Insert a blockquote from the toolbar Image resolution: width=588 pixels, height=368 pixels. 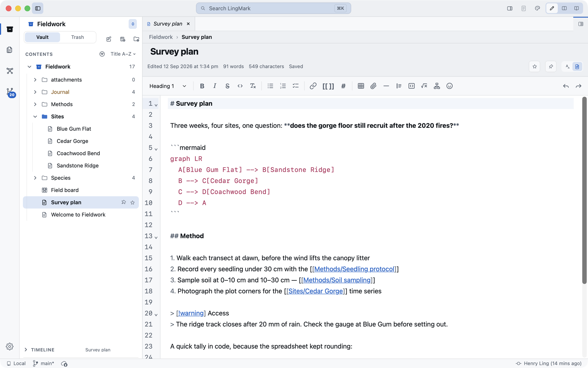coord(399,86)
